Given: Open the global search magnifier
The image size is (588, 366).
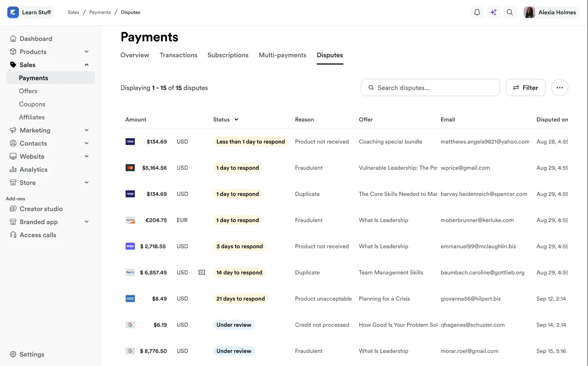Looking at the screenshot, I should click(509, 12).
